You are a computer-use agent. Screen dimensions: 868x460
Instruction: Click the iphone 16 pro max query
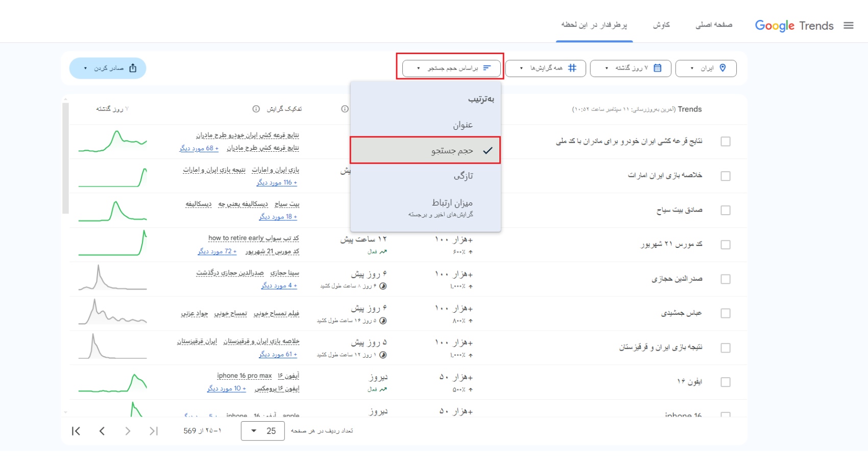pyautogui.click(x=244, y=376)
